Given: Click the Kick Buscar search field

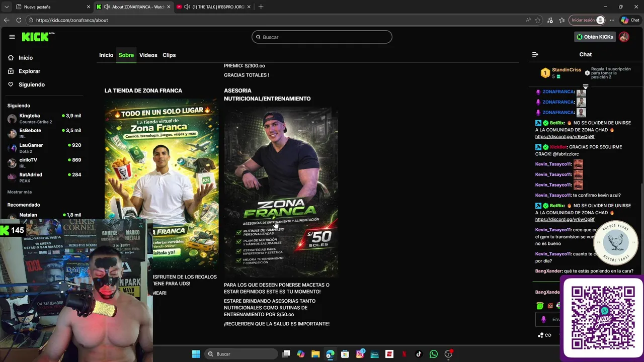Looking at the screenshot, I should [x=322, y=37].
